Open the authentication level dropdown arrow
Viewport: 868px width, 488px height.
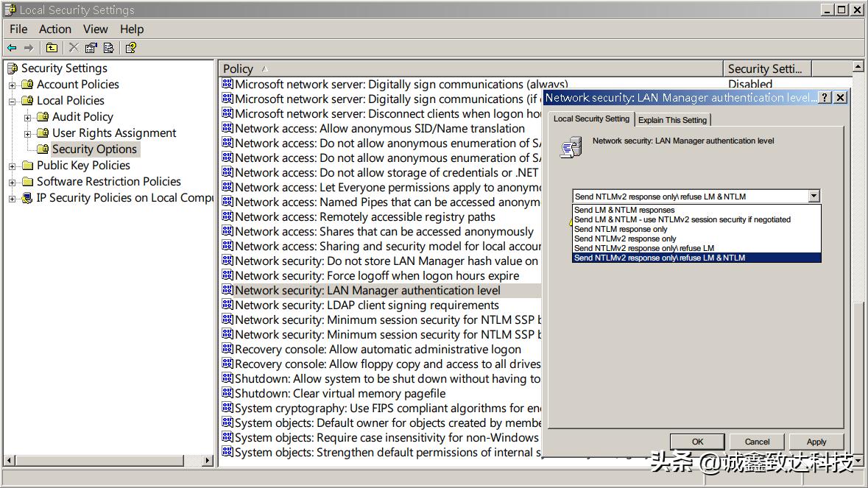(814, 196)
